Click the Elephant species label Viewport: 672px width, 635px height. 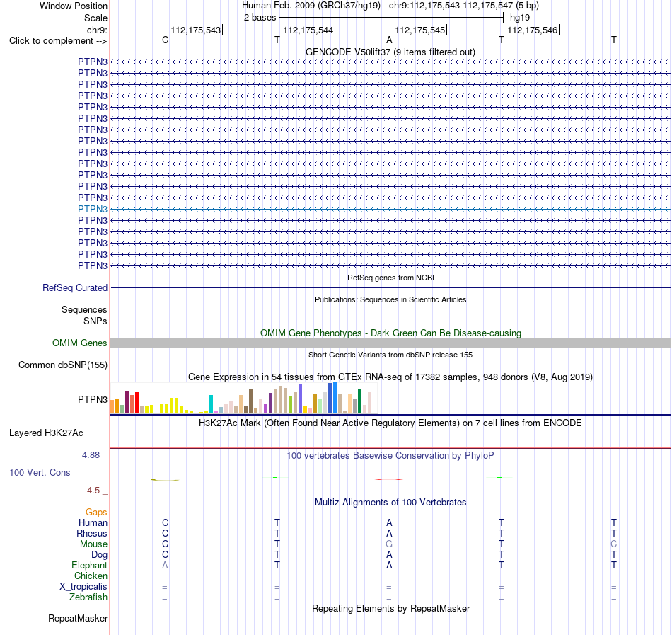pos(90,566)
